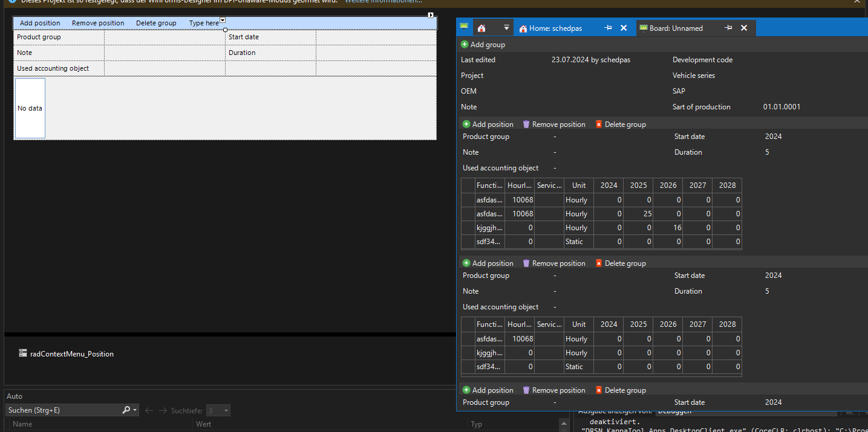
Task: Click the green Add position icon in first group
Action: click(466, 124)
